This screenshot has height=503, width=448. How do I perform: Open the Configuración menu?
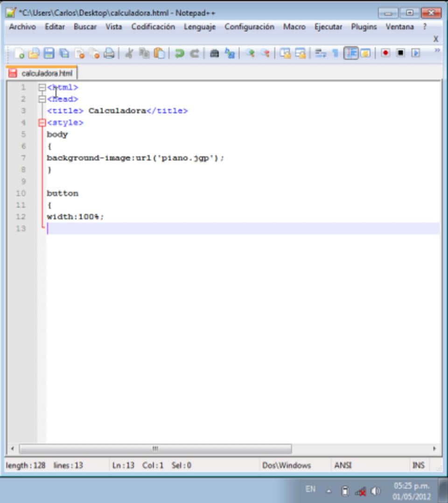pyautogui.click(x=249, y=27)
